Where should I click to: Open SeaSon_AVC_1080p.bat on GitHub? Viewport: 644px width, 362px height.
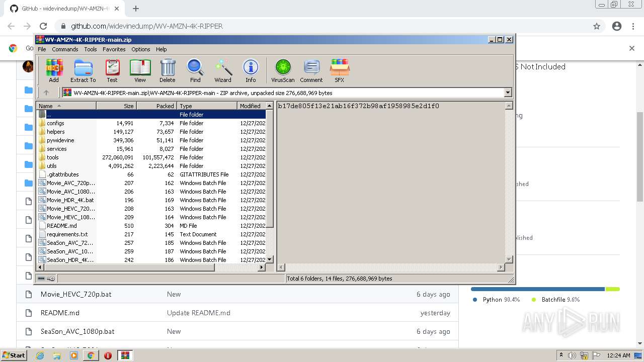(77, 331)
